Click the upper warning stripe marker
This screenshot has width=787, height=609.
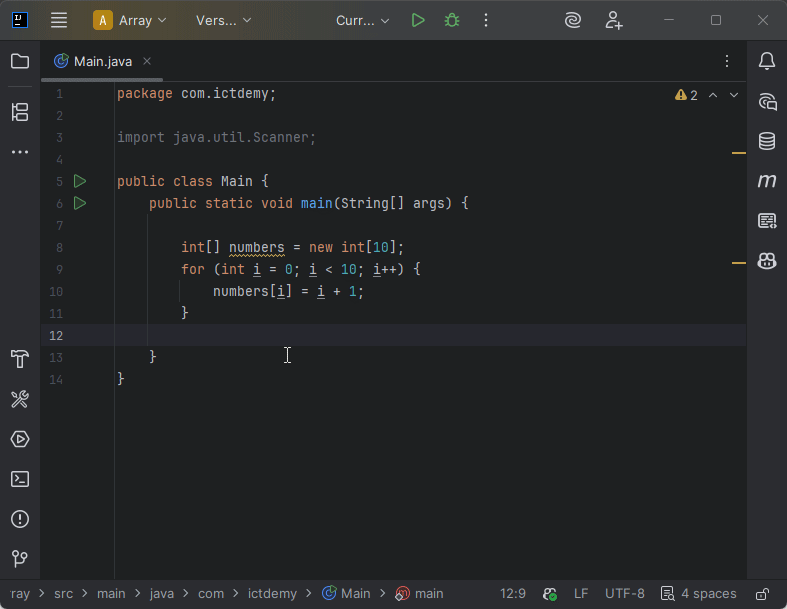(739, 153)
